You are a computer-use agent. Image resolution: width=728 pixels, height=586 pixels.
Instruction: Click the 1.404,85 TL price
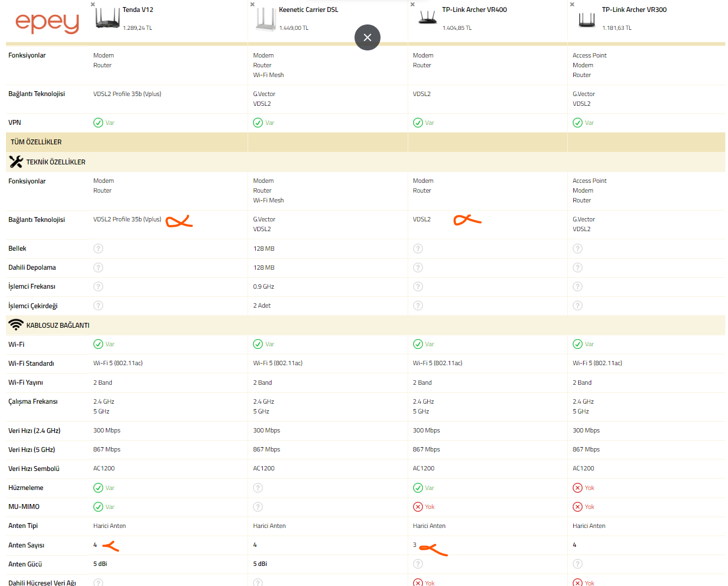457,28
